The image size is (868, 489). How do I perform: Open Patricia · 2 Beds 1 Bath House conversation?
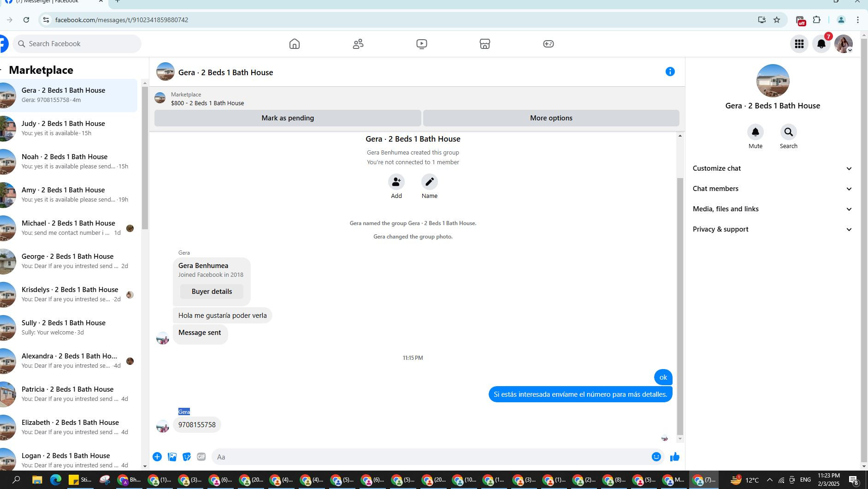click(x=69, y=394)
